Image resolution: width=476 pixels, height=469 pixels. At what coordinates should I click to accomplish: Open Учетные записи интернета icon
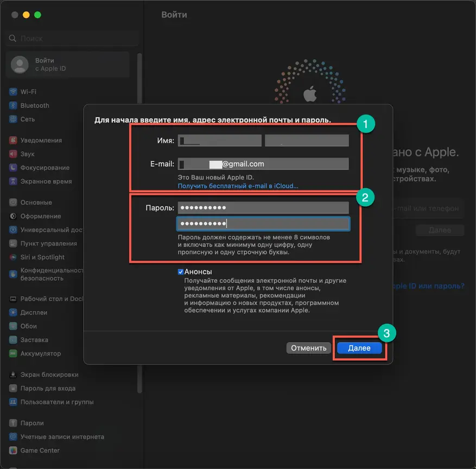[13, 436]
